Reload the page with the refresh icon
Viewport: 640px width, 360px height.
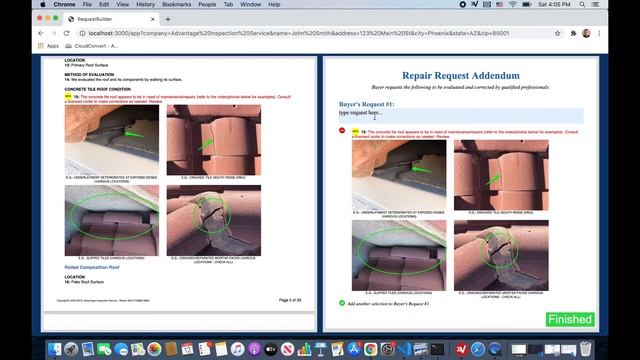67,33
